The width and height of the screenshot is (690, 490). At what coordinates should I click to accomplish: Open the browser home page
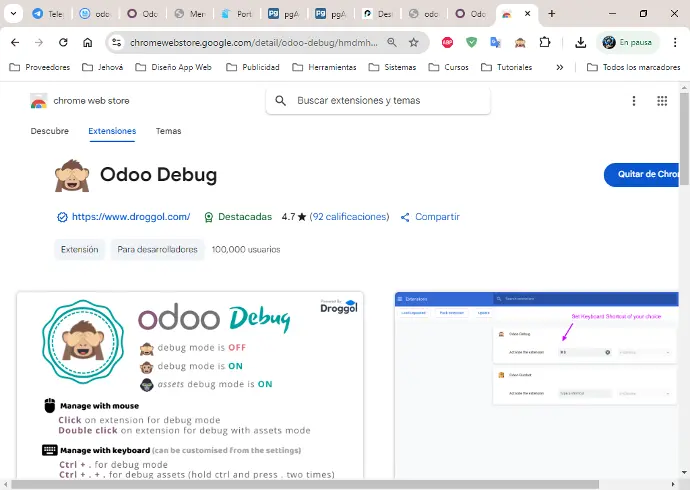[88, 42]
